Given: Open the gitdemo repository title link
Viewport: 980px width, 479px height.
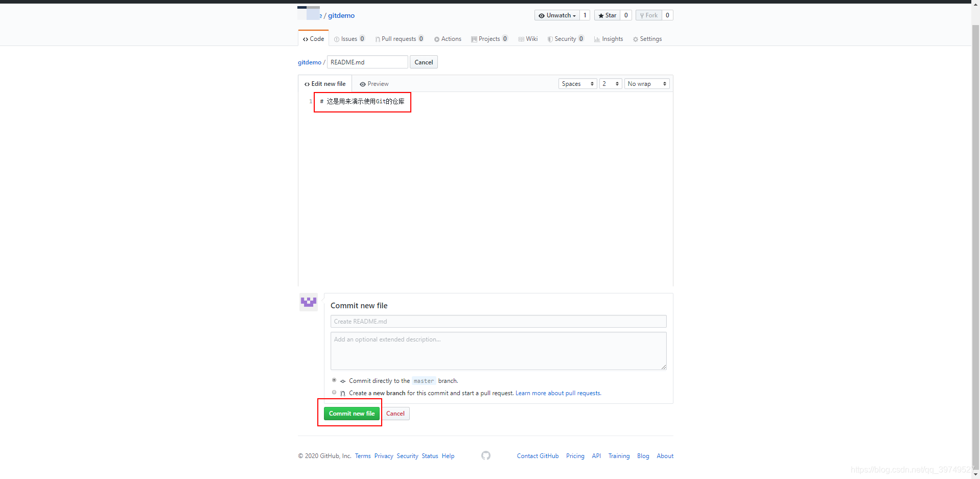Looking at the screenshot, I should [x=341, y=15].
